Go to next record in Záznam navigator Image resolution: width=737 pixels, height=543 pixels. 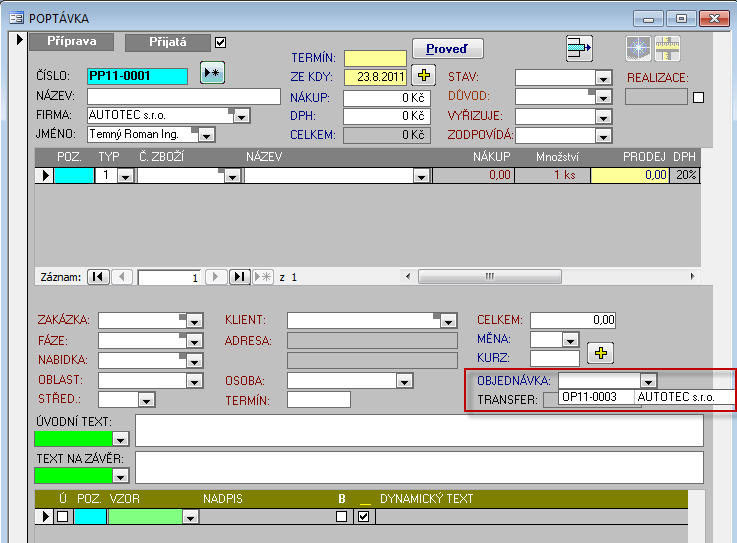click(x=216, y=277)
